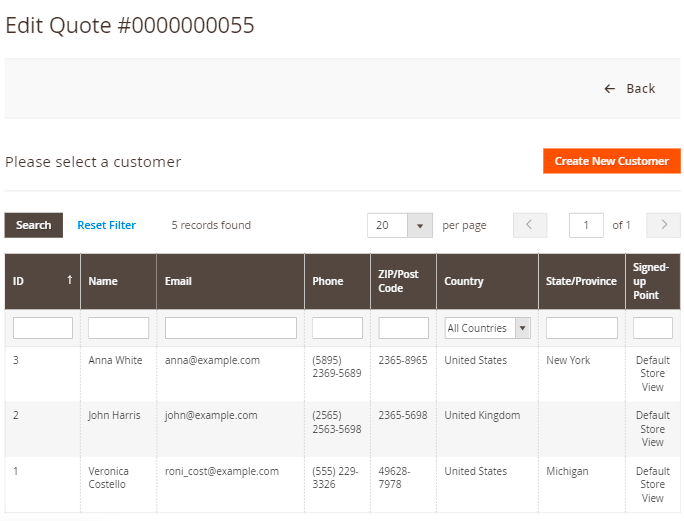Click phone (555) 229-3326
This screenshot has width=684, height=521.
tap(335, 478)
